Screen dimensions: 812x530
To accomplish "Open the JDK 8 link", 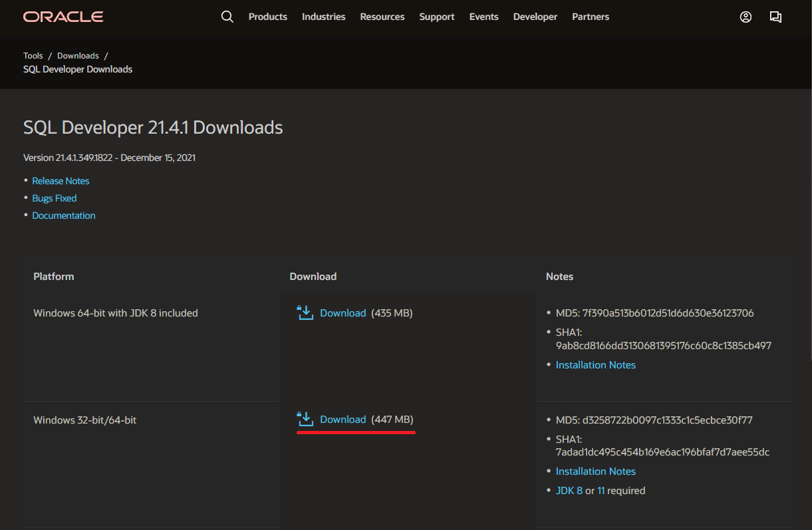I will pos(569,490).
